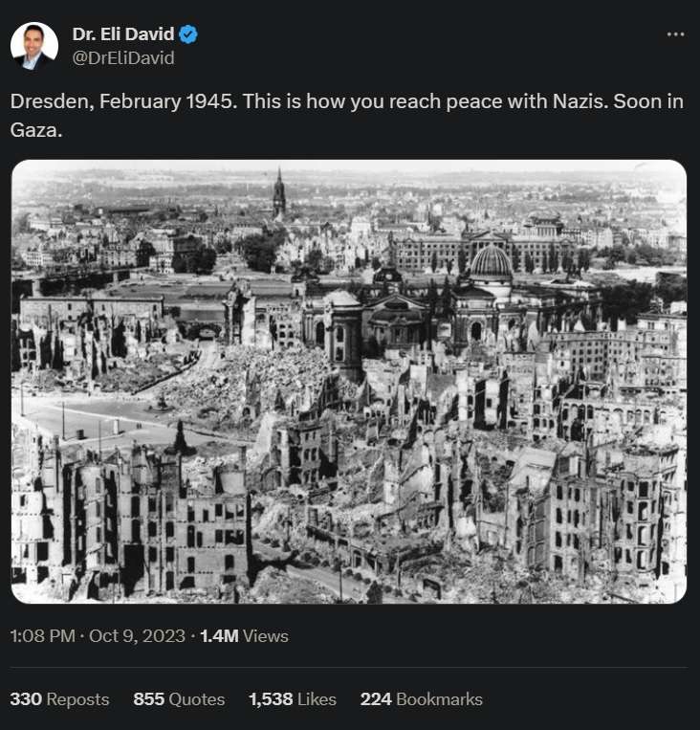Click the 1:08 PM post time
Viewport: 700px width, 730px height.
point(41,636)
